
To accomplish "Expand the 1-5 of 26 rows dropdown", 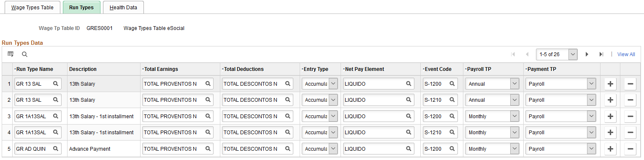I will 573,54.
